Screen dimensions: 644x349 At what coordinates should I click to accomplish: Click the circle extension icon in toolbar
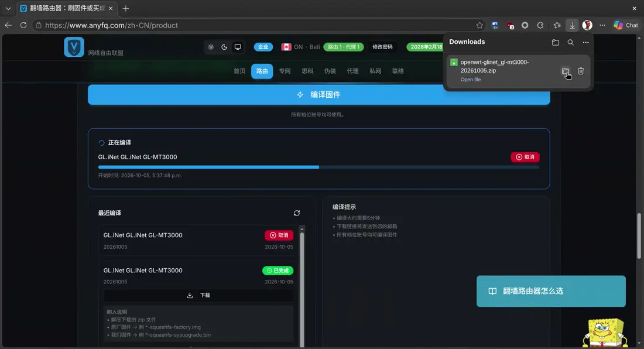525,25
